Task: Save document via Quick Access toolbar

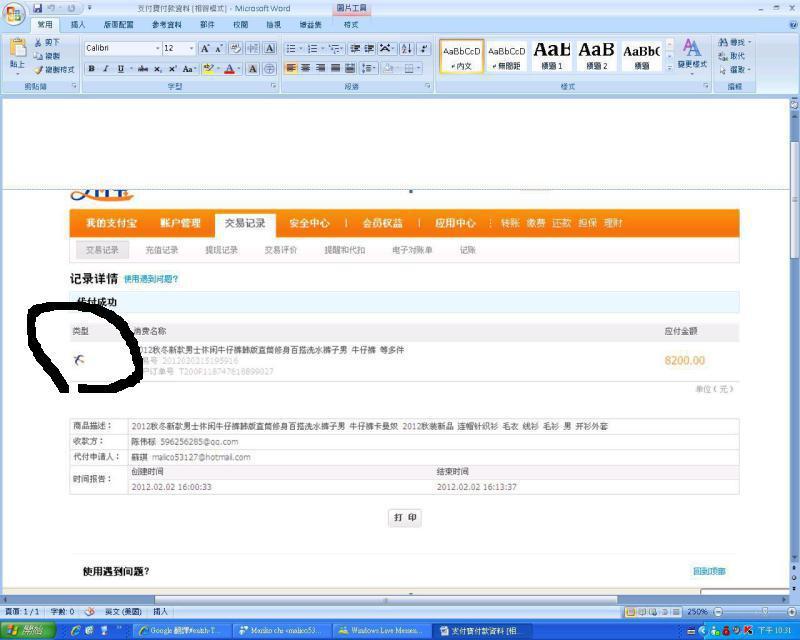Action: pos(37,8)
